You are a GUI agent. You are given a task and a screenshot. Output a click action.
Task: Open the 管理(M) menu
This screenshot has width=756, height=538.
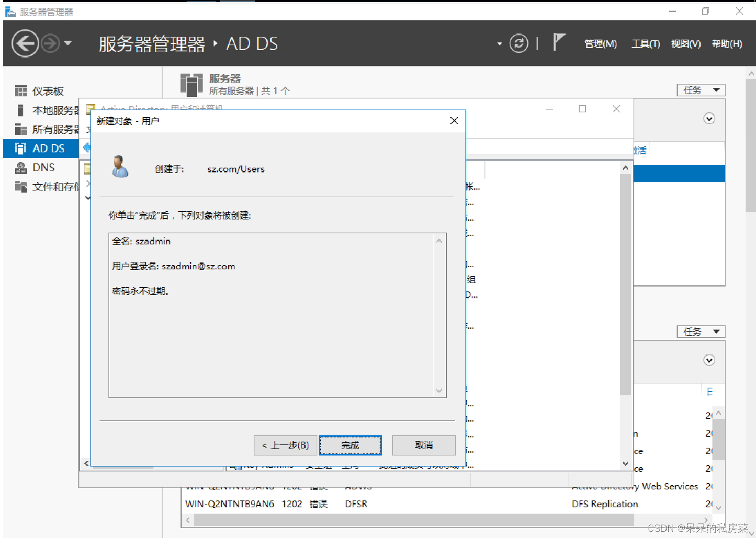pos(601,44)
